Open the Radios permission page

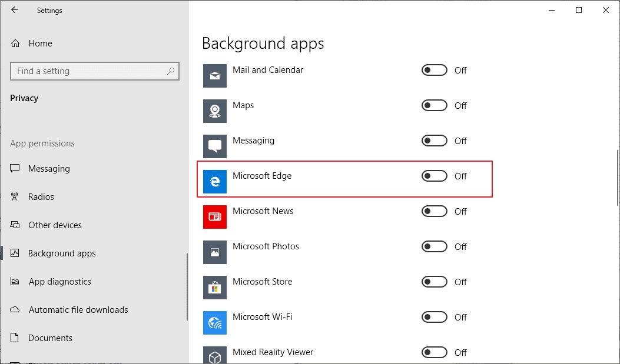point(41,197)
